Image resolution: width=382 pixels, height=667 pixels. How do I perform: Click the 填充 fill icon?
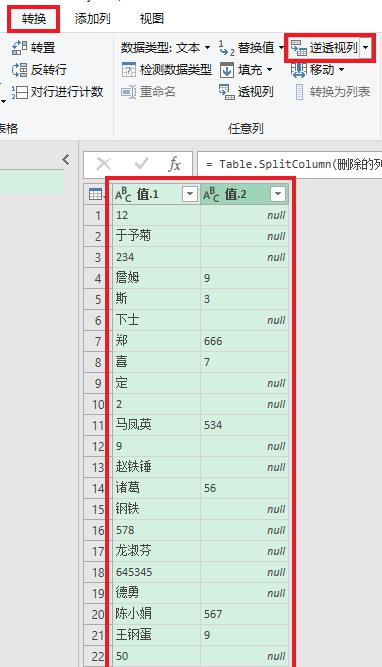[x=227, y=70]
